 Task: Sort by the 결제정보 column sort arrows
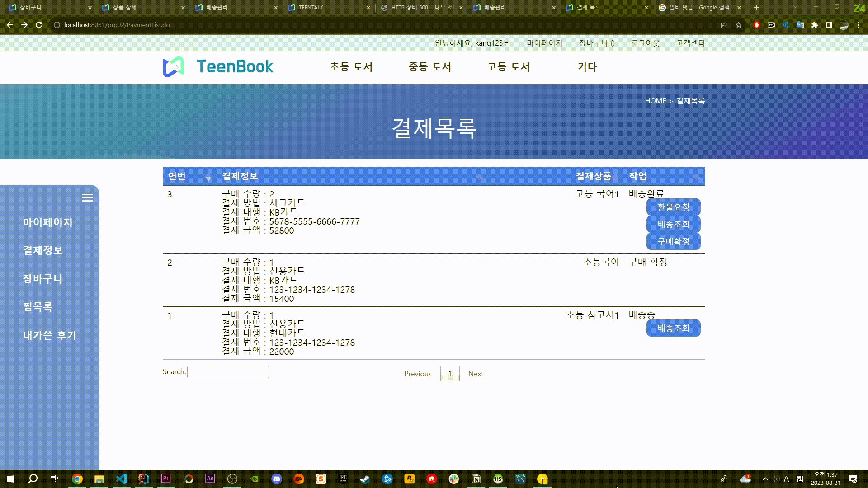point(480,177)
